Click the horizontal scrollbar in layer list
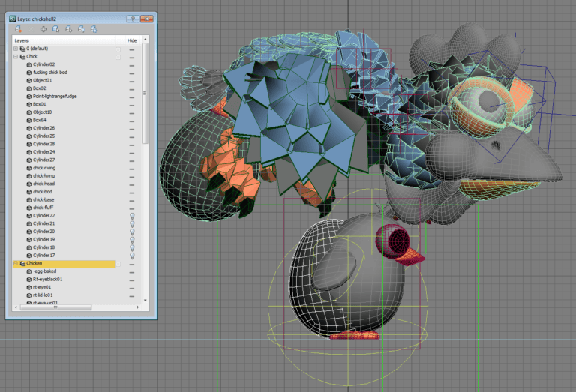Image resolution: width=576 pixels, height=392 pixels. point(55,307)
